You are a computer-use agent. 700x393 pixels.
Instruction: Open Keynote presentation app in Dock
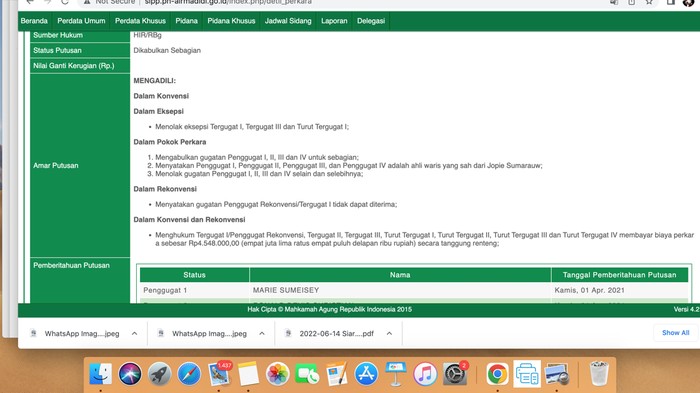click(396, 373)
